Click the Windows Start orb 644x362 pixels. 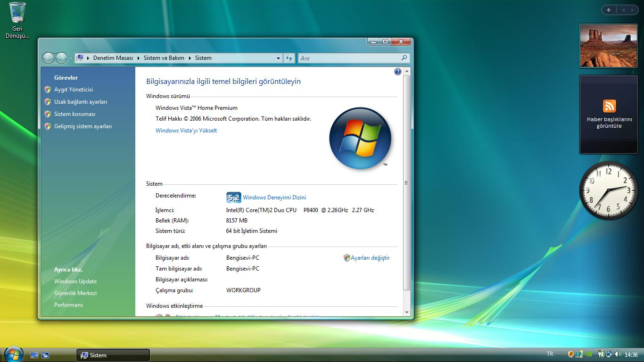13,354
